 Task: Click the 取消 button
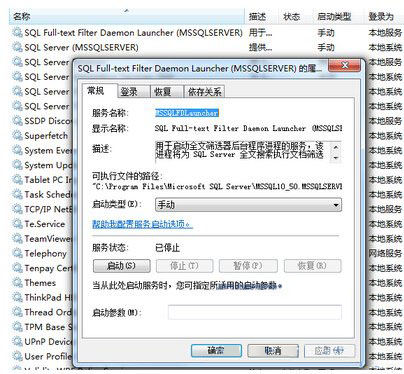(273, 351)
